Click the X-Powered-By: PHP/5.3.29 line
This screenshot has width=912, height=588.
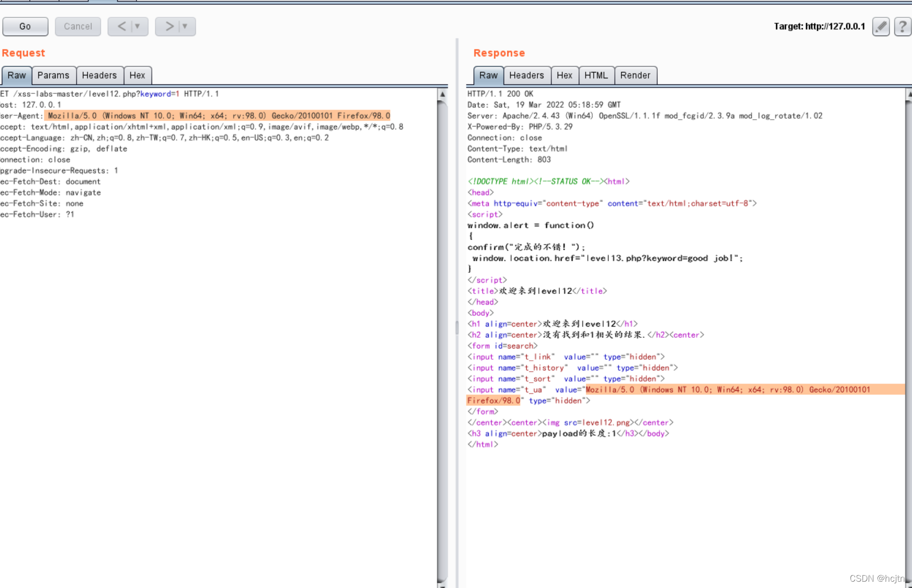click(x=520, y=127)
